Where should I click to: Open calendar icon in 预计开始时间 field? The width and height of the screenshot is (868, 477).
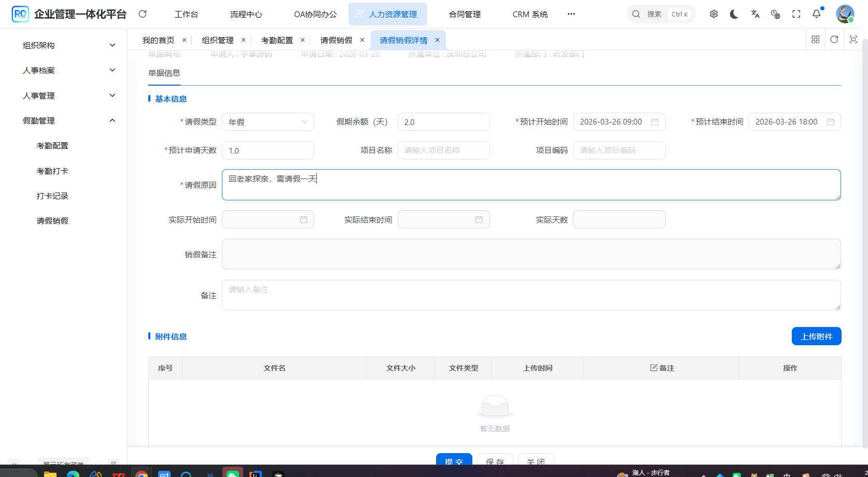coord(655,122)
